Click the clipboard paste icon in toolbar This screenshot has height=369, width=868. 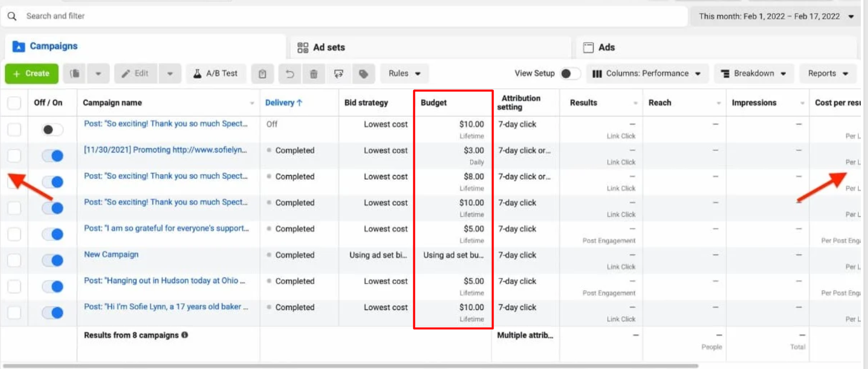(262, 73)
